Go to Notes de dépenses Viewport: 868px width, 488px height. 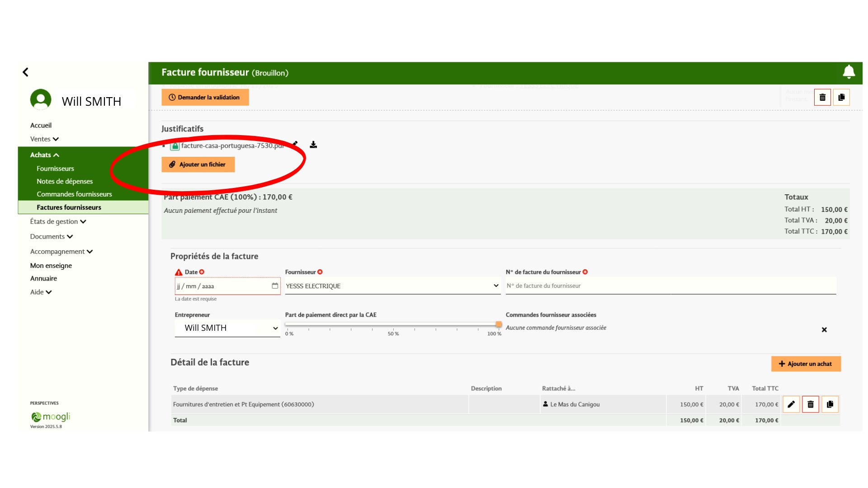tap(65, 181)
